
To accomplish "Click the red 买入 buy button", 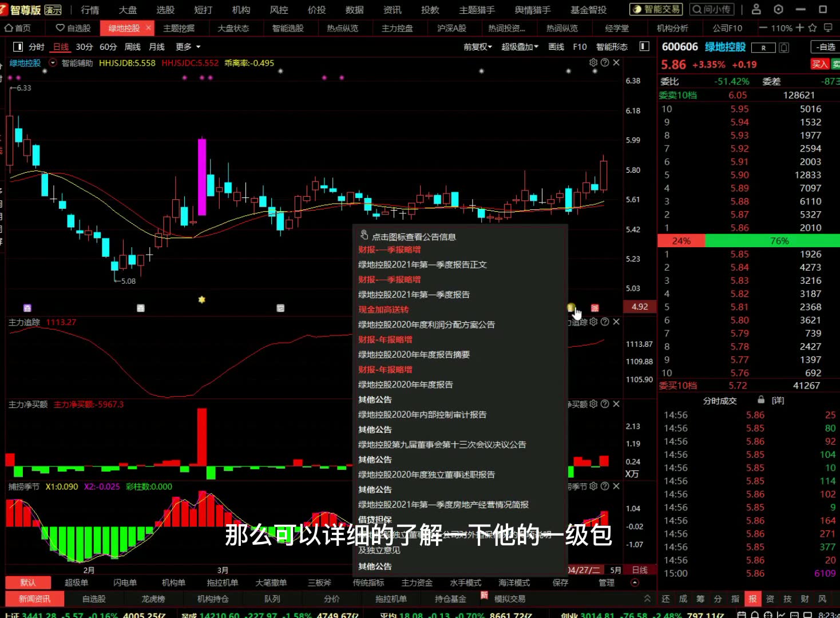I will [x=820, y=64].
